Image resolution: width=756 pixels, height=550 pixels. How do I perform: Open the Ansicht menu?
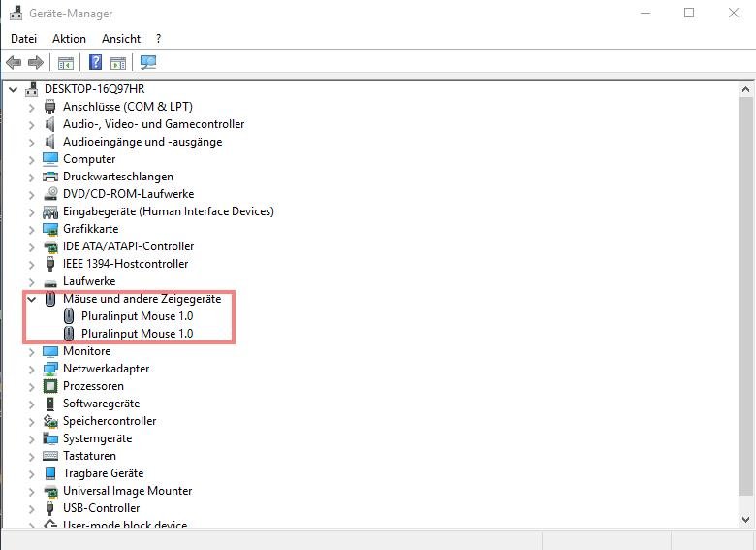(x=121, y=39)
